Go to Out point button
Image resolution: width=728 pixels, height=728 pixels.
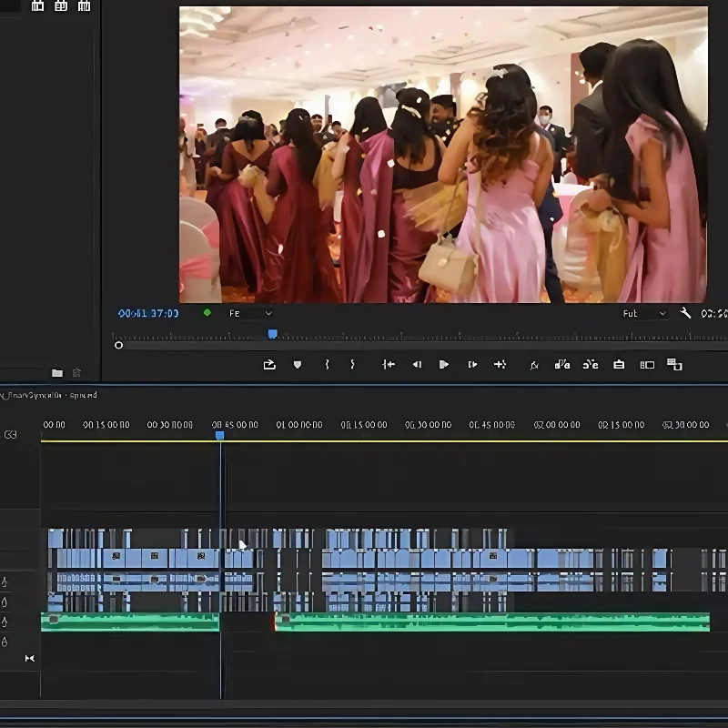coord(500,365)
